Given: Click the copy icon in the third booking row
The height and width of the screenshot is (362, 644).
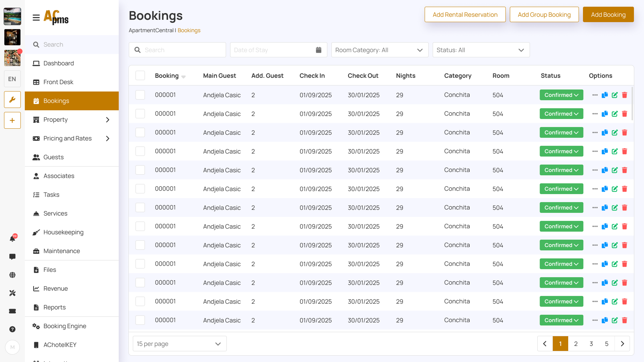Looking at the screenshot, I should [605, 133].
